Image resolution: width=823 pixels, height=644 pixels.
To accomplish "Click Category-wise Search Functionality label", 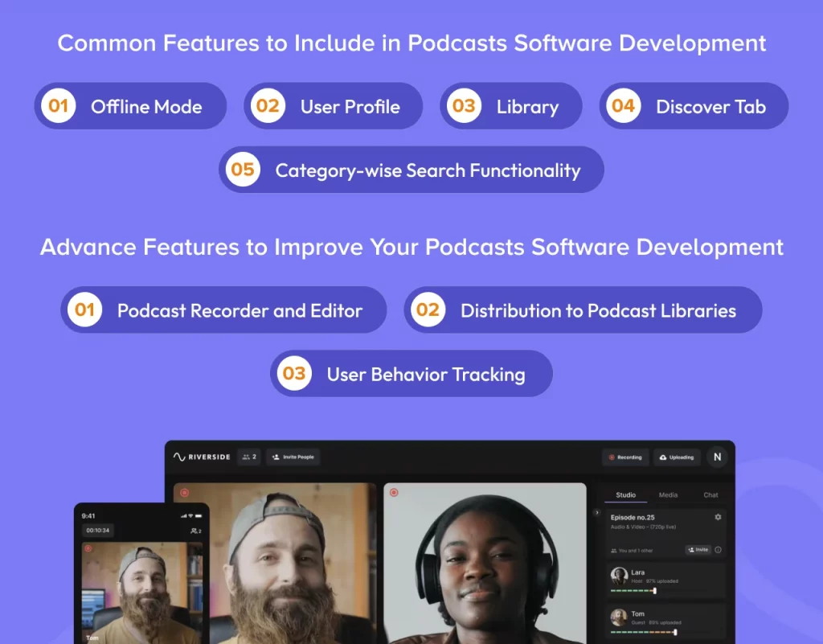I will (428, 170).
